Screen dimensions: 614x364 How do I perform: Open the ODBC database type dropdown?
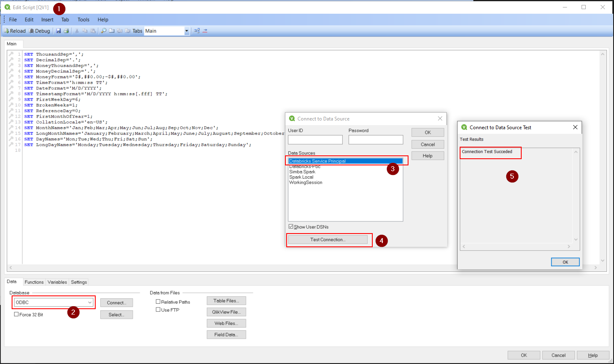[90, 303]
